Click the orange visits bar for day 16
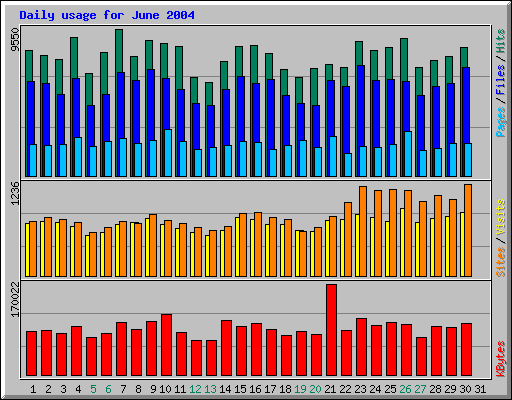Viewport: 512px width, 400px height. pos(258,244)
